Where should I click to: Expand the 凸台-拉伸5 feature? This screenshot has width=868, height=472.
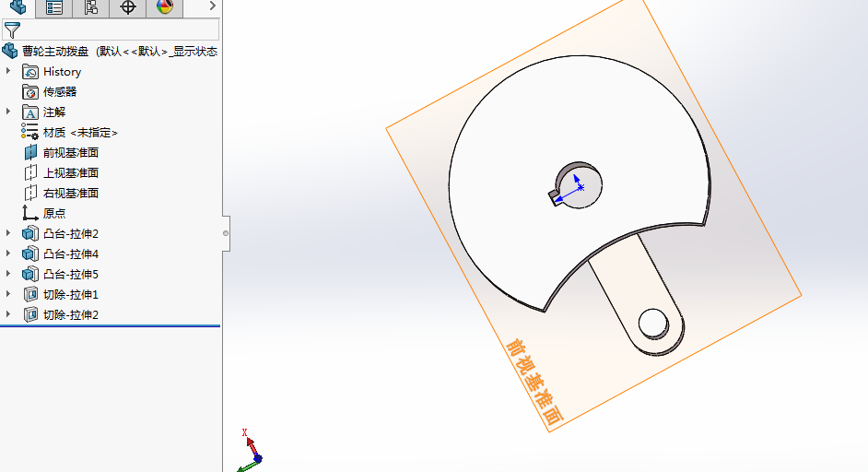7,273
